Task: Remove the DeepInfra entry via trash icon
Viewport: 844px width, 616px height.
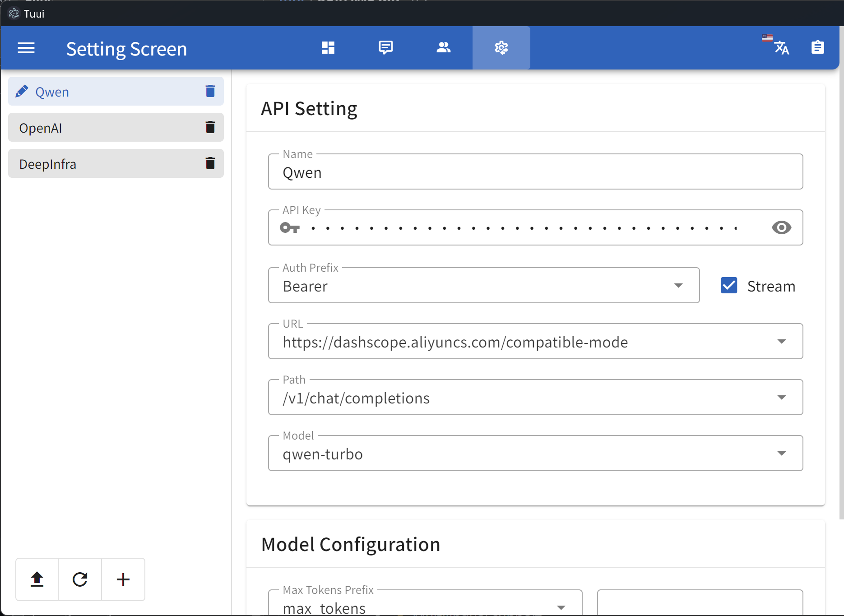Action: click(210, 163)
